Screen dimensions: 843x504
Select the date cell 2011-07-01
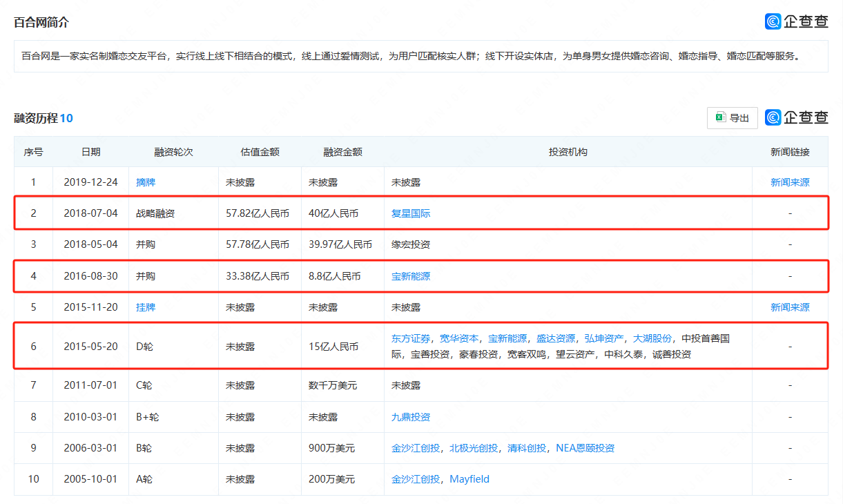(x=90, y=385)
